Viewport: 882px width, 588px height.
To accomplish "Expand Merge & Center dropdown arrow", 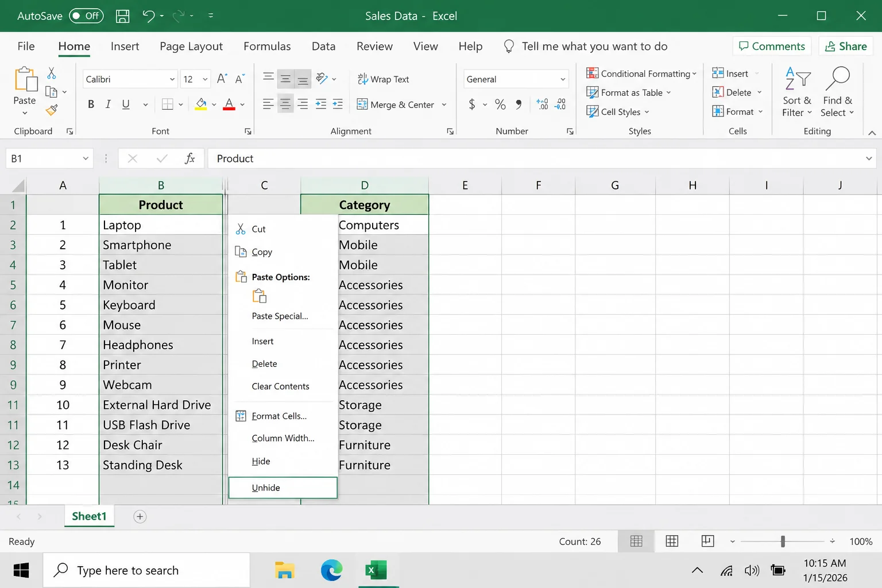I will coord(444,105).
